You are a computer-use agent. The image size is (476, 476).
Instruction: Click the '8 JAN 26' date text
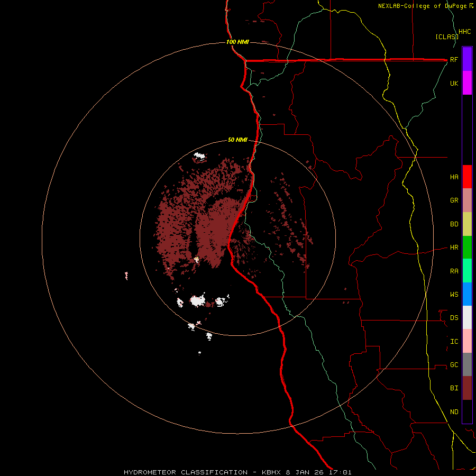[306, 472]
